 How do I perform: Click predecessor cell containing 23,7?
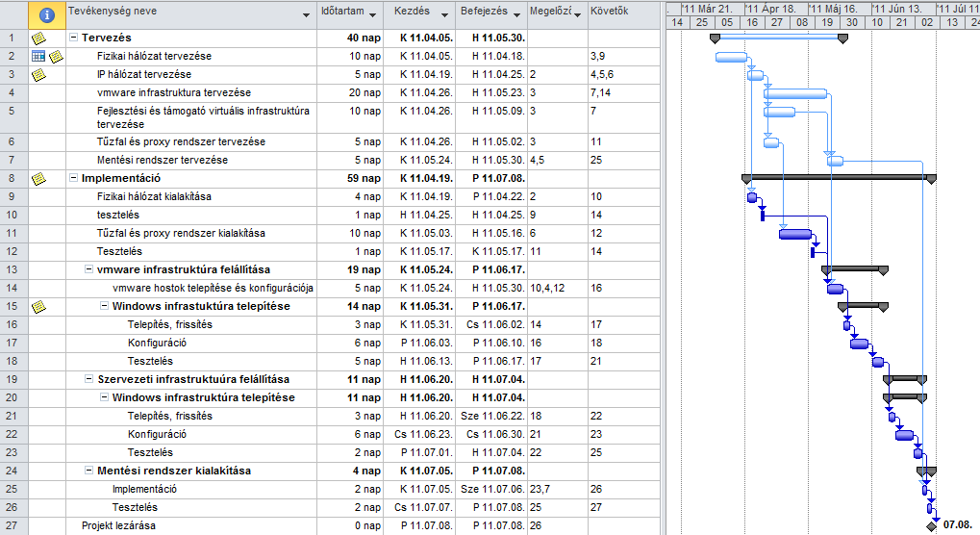click(558, 489)
